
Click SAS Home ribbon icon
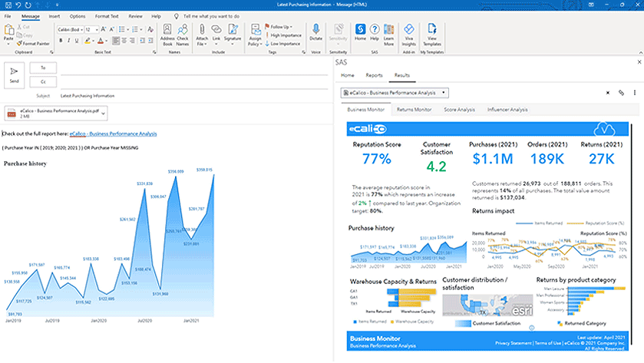pos(360,32)
